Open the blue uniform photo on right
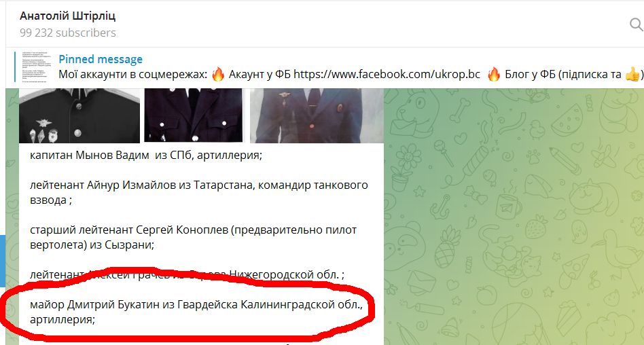Image resolution: width=644 pixels, height=345 pixels. pyautogui.click(x=317, y=116)
